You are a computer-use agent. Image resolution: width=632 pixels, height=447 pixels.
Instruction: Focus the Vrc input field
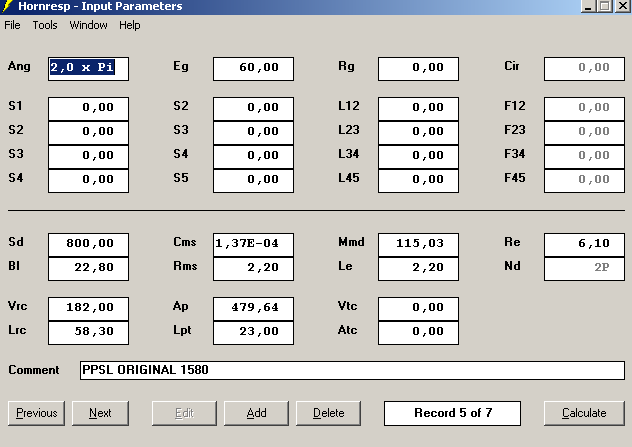[88, 307]
